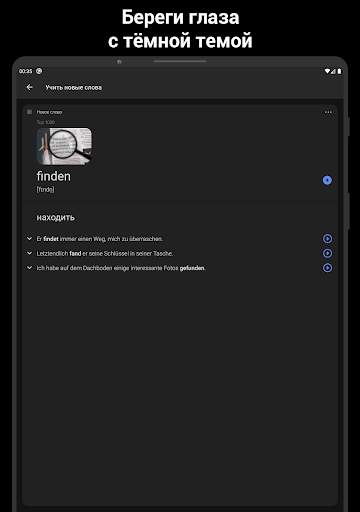
Task: Play audio for the 'Ich habe auf dem Dachboden' sentence
Action: [x=327, y=268]
